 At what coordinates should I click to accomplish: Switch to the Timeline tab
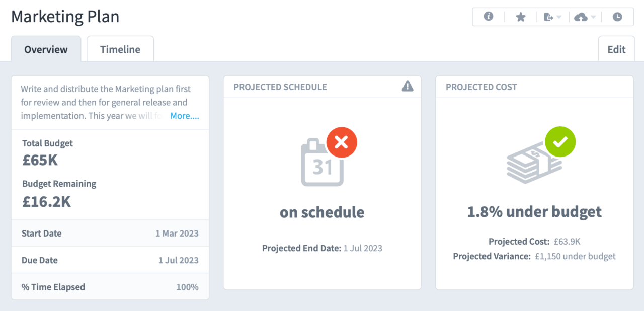[120, 49]
